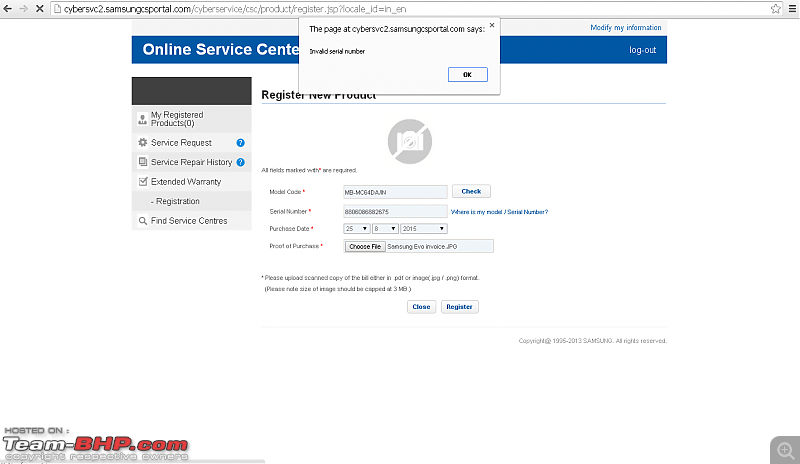Close the alert dialog with X
The image size is (800, 464).
coord(492,25)
